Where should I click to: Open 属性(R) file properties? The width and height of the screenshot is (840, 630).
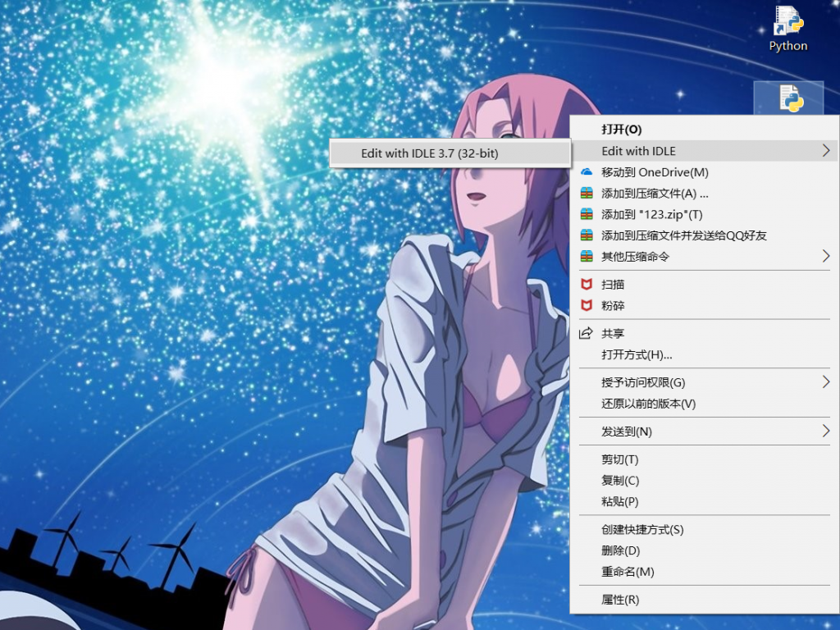tap(704, 600)
